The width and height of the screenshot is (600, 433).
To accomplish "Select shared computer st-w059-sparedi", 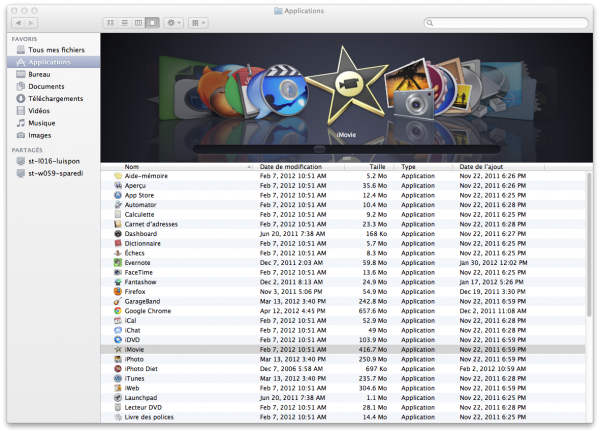I will click(x=54, y=174).
